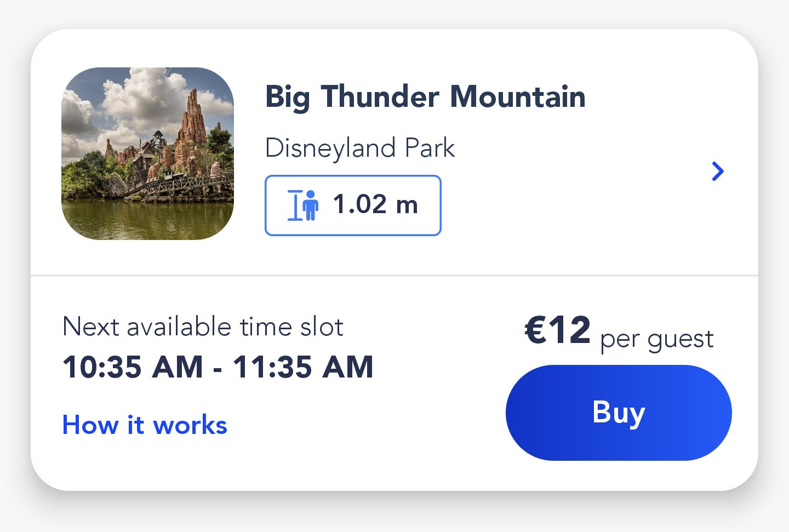Click the dash between the time slots
Image resolution: width=789 pixels, height=532 pixels.
(218, 368)
